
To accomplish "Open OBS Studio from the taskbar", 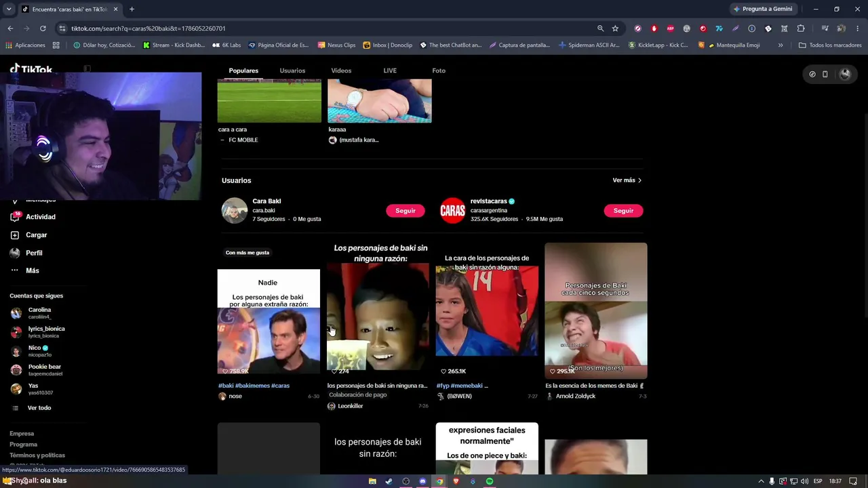I will 406,481.
